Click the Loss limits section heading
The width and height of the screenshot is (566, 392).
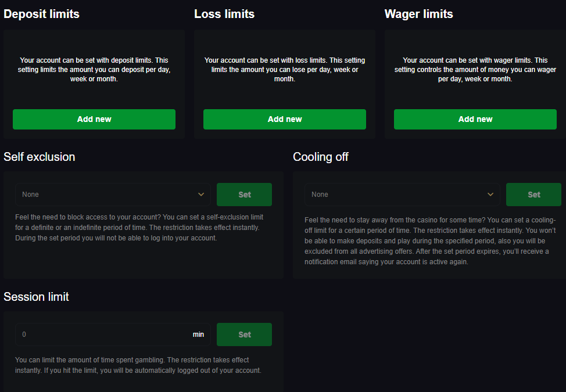(x=224, y=14)
